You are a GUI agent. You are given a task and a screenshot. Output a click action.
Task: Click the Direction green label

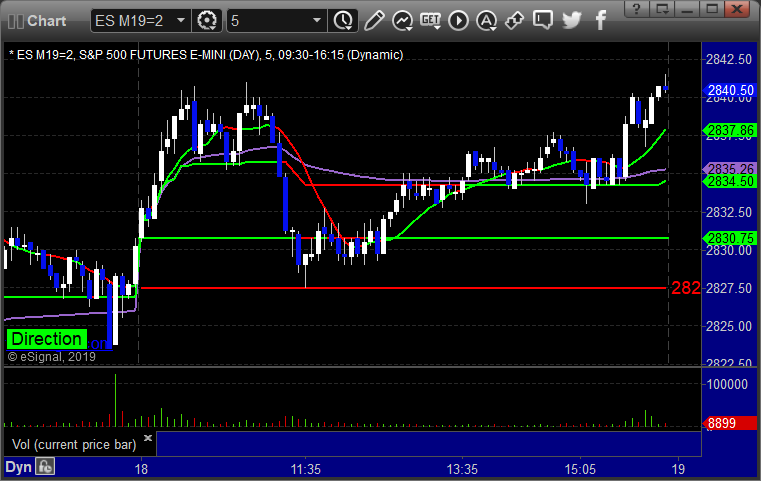(47, 339)
